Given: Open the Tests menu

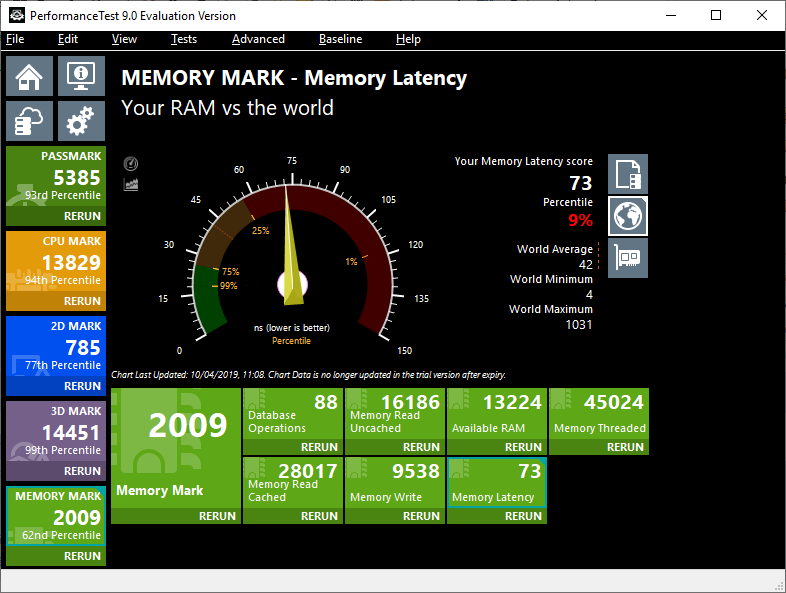Looking at the screenshot, I should (184, 39).
